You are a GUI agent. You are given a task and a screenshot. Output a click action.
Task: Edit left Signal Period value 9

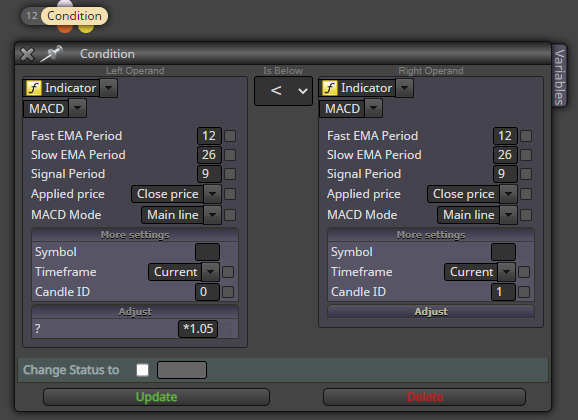(209, 174)
